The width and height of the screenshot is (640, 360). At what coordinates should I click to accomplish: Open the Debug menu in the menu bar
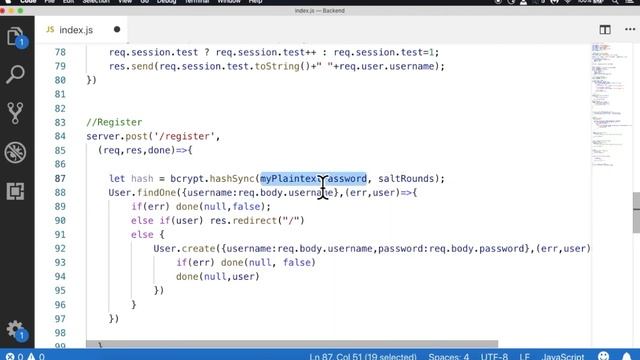point(166,2)
